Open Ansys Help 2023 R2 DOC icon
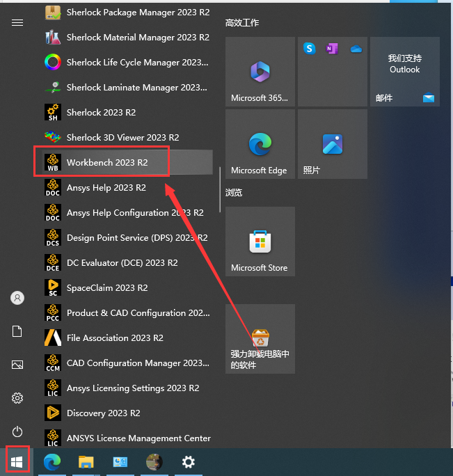Image resolution: width=453 pixels, height=476 pixels. (53, 188)
